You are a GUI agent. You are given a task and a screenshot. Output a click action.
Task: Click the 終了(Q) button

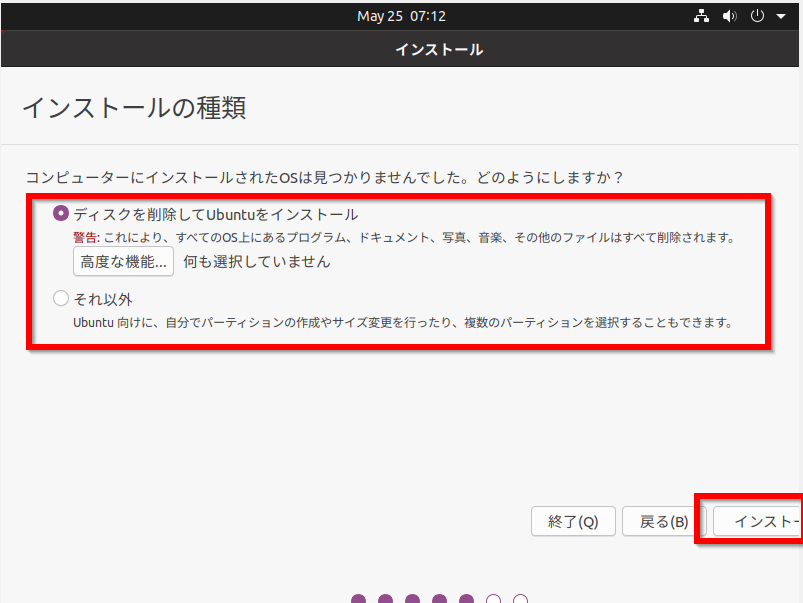coord(573,521)
